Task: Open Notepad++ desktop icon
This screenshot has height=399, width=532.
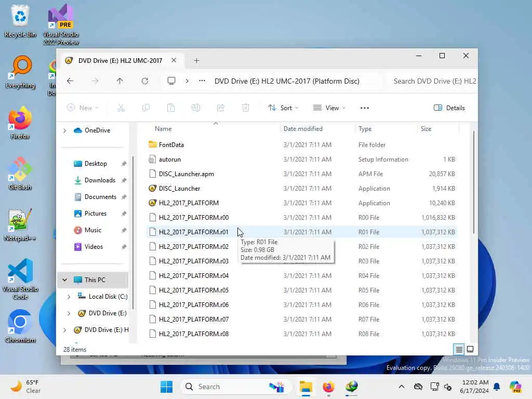Action: tap(20, 224)
